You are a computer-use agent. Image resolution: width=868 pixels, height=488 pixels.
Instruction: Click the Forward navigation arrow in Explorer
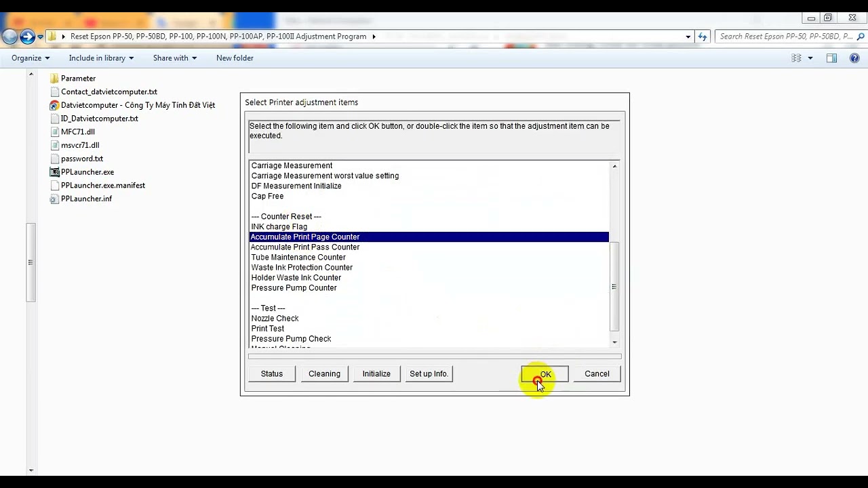(27, 37)
